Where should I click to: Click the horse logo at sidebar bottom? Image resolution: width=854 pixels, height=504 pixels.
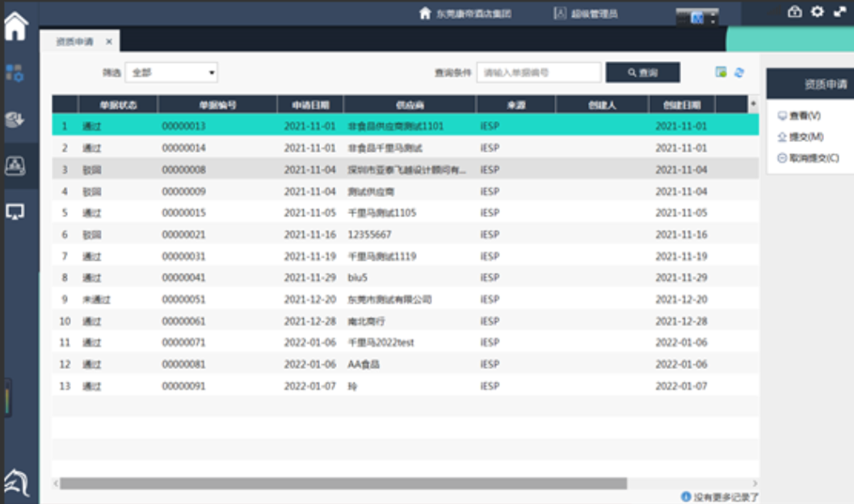pyautogui.click(x=17, y=482)
